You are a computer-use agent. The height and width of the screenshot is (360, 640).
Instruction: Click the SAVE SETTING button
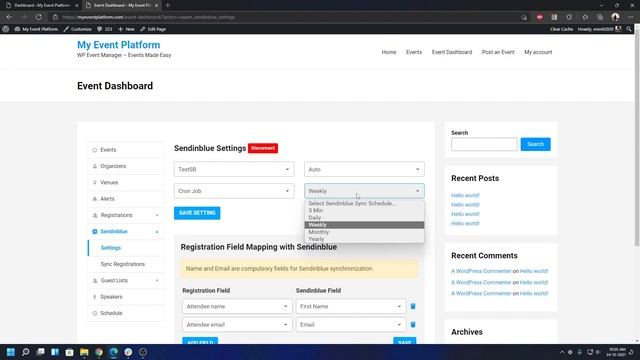(197, 213)
